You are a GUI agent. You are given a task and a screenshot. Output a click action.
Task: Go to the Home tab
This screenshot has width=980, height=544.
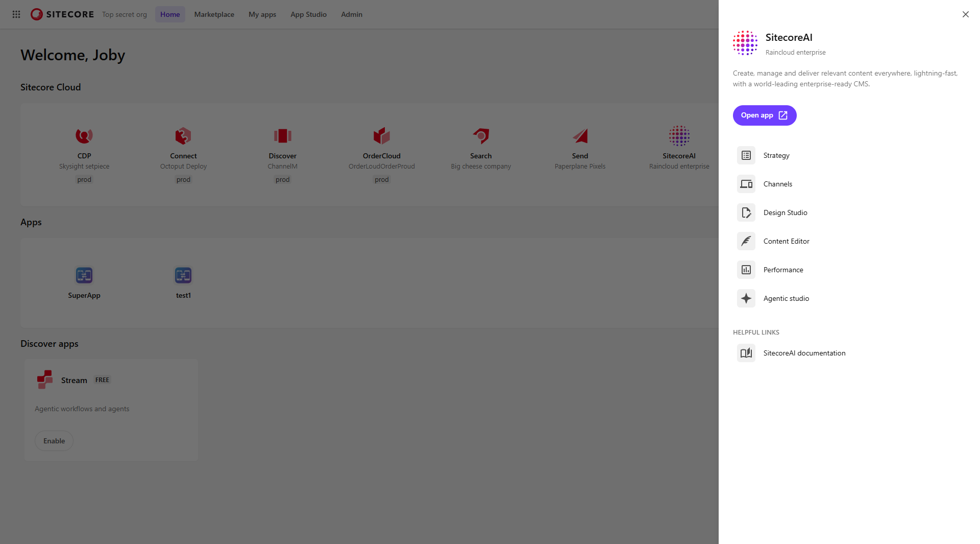pos(170,14)
